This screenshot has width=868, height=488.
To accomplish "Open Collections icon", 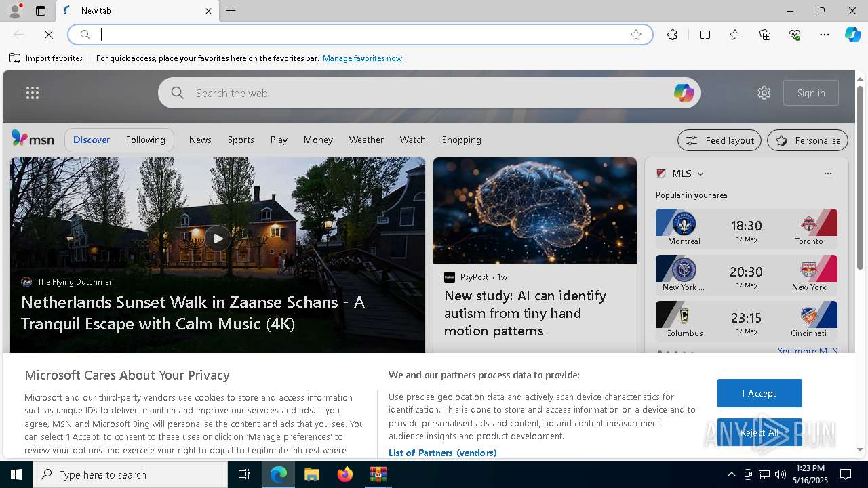I will (x=765, y=35).
